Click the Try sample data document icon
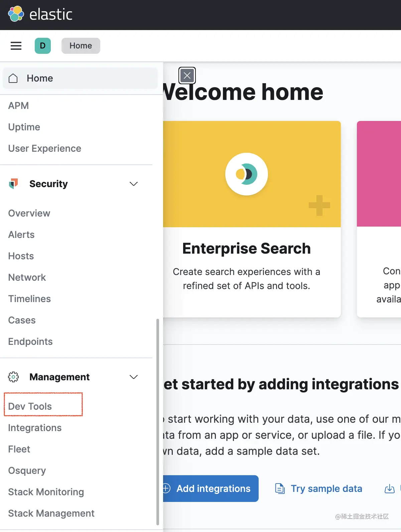Image resolution: width=401 pixels, height=532 pixels. point(280,489)
